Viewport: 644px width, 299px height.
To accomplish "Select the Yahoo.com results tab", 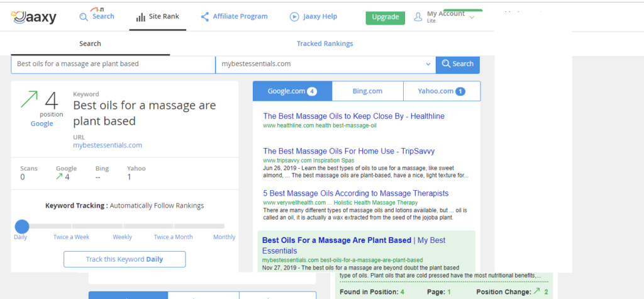I will 441,91.
